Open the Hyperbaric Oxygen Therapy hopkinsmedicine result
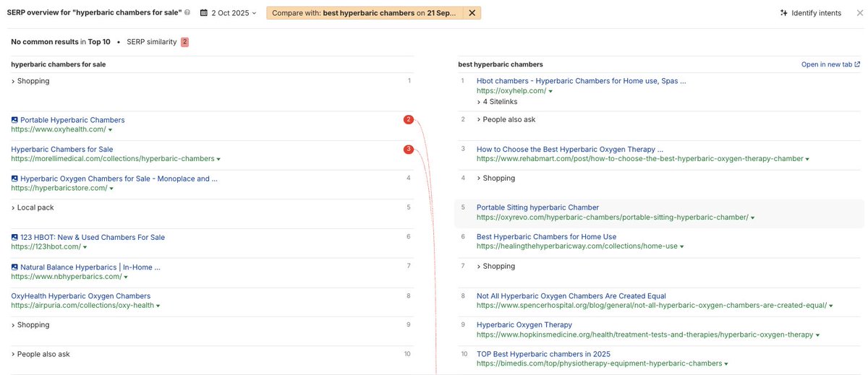The width and height of the screenshot is (868, 375). [524, 325]
